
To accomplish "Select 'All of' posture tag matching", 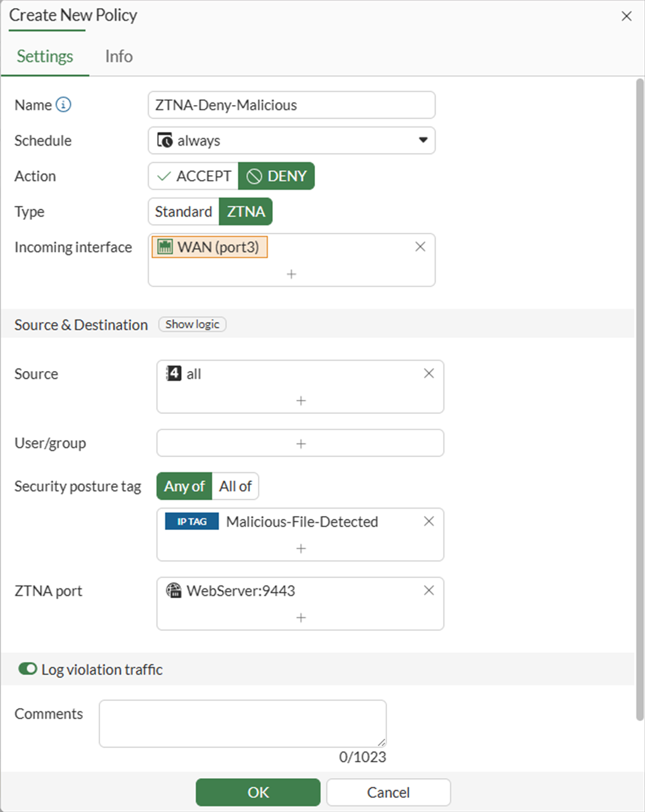I will click(x=235, y=486).
